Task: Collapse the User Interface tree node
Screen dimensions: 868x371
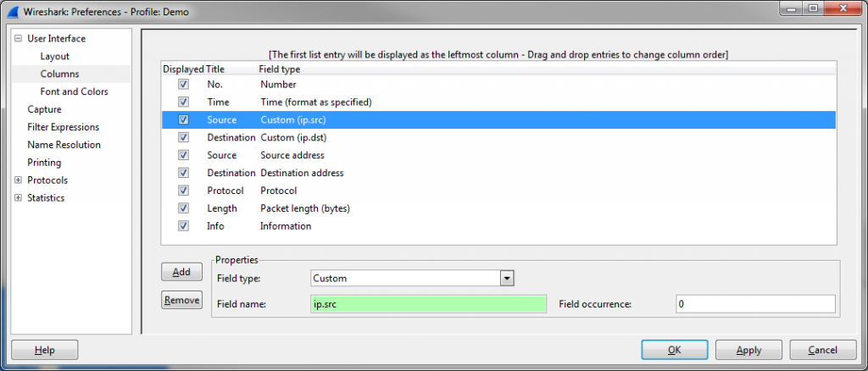Action: [x=19, y=39]
